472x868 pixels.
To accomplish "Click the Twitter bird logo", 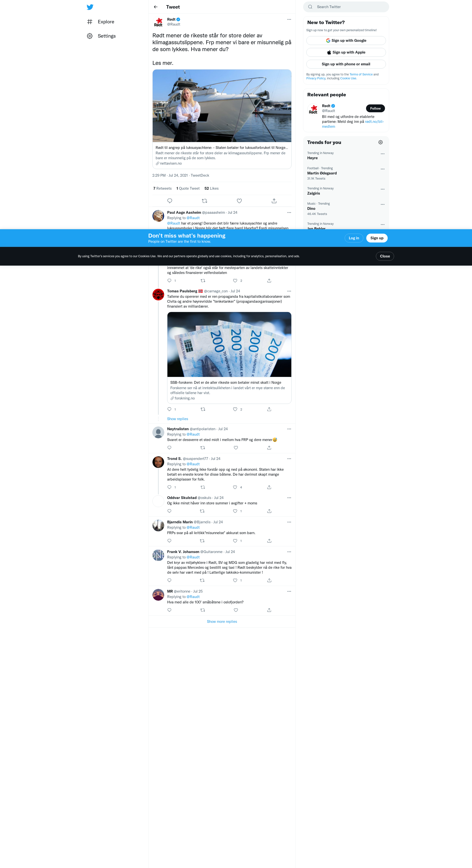I will [x=90, y=7].
